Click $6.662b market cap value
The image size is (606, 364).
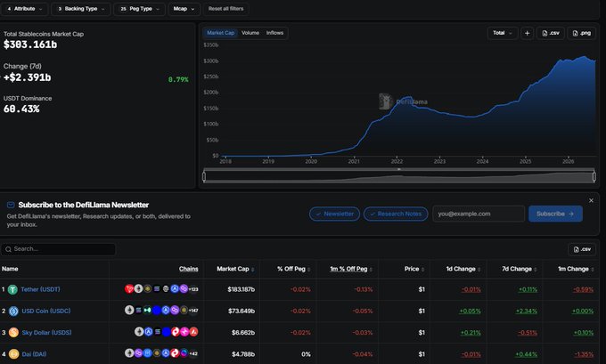[x=243, y=333]
